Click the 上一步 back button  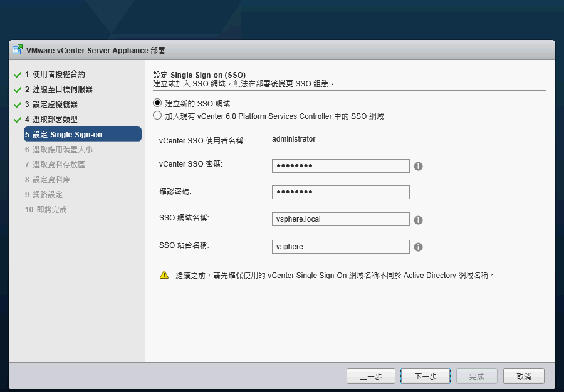(x=371, y=376)
